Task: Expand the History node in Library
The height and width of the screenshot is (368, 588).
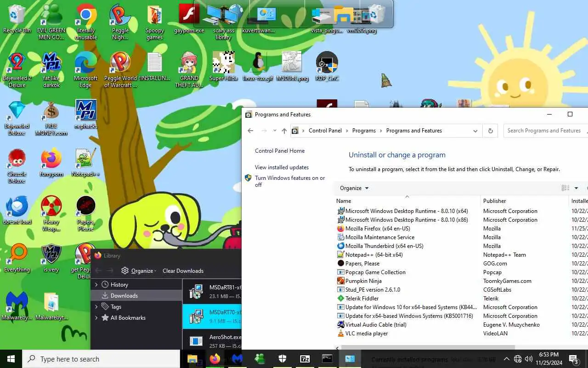Action: 96,285
